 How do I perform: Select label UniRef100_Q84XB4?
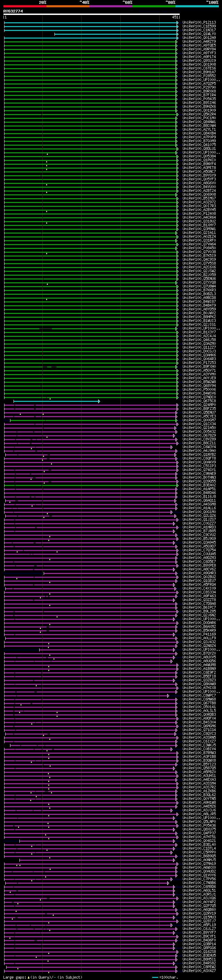click(x=199, y=133)
